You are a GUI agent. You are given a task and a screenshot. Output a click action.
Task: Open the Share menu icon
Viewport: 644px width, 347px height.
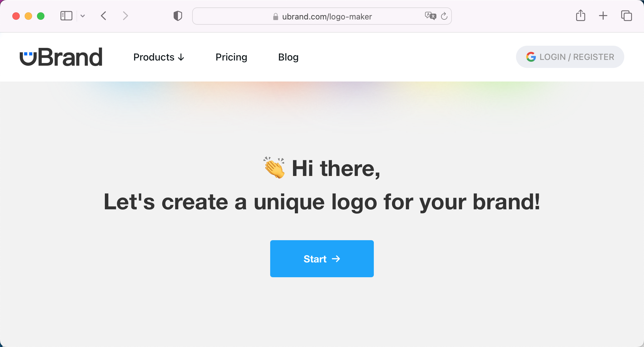pos(580,15)
